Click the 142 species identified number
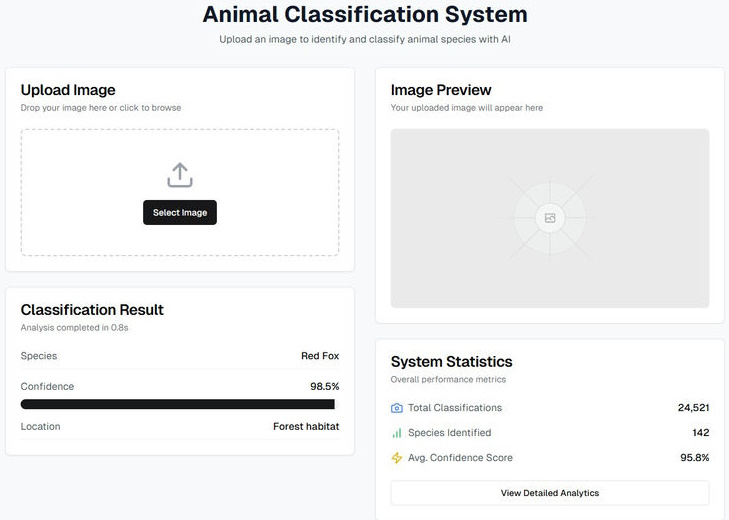The image size is (729, 520). 700,433
